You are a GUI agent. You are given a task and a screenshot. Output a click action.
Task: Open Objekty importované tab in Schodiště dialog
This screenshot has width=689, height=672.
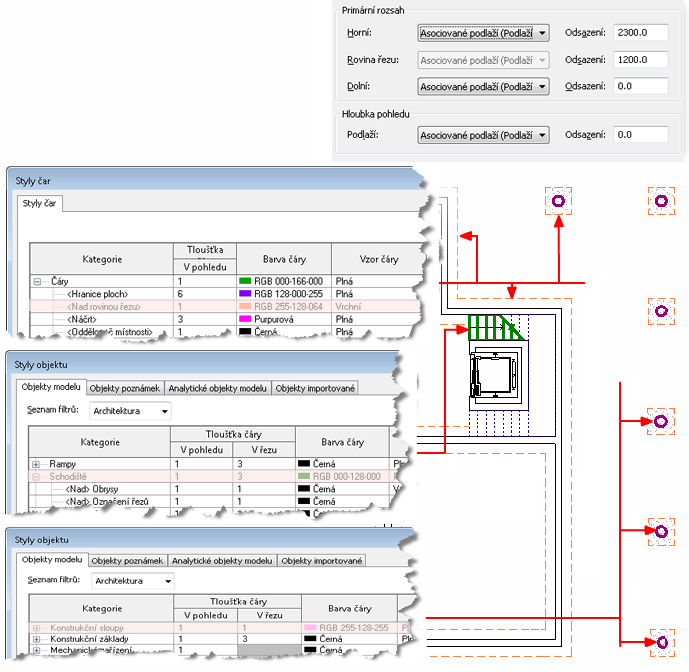315,388
